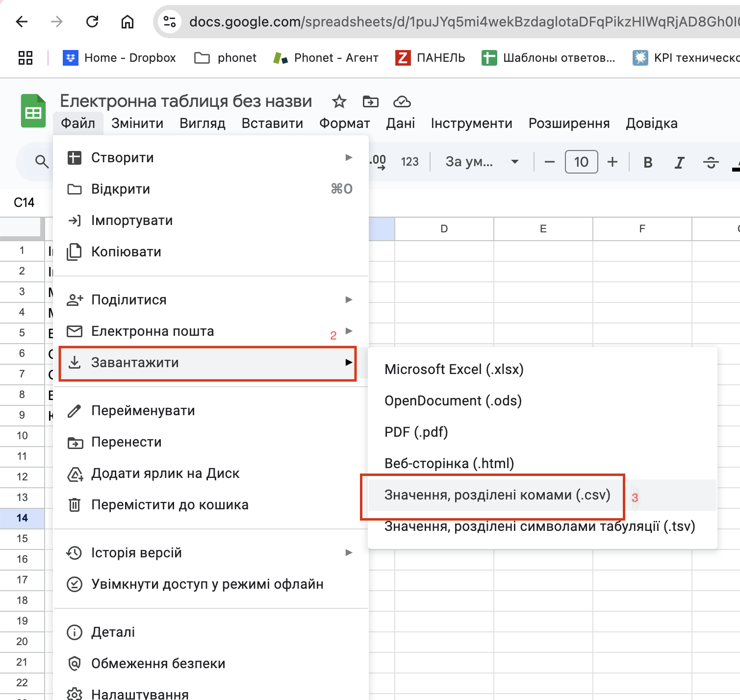Click the address bar URL
The image size is (740, 700).
tap(463, 22)
